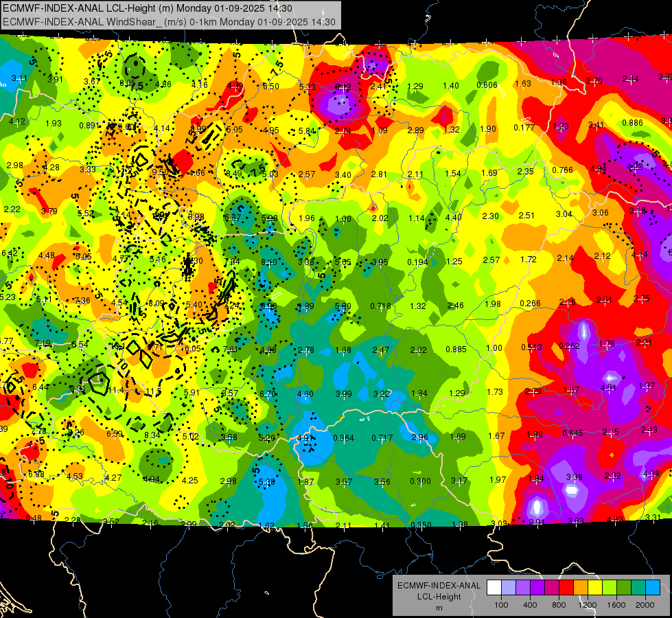
Task: Click the legend title ECMWF-INDEX-ANAL
Action: point(439,586)
